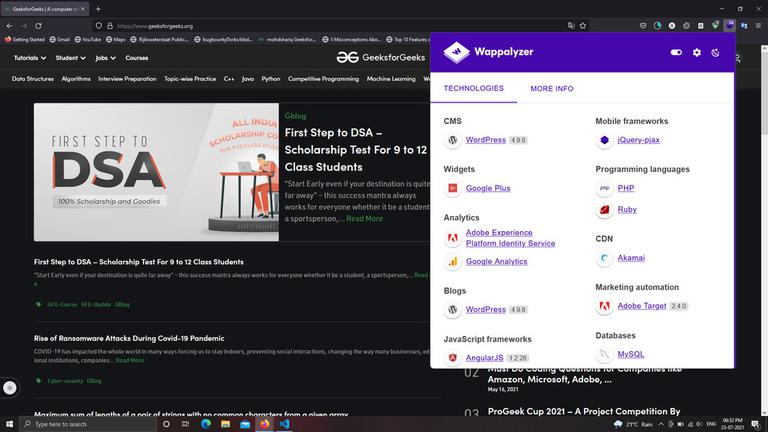Screen dimensions: 768x432
Task: Click the Google Plus icon
Action: 453,188
